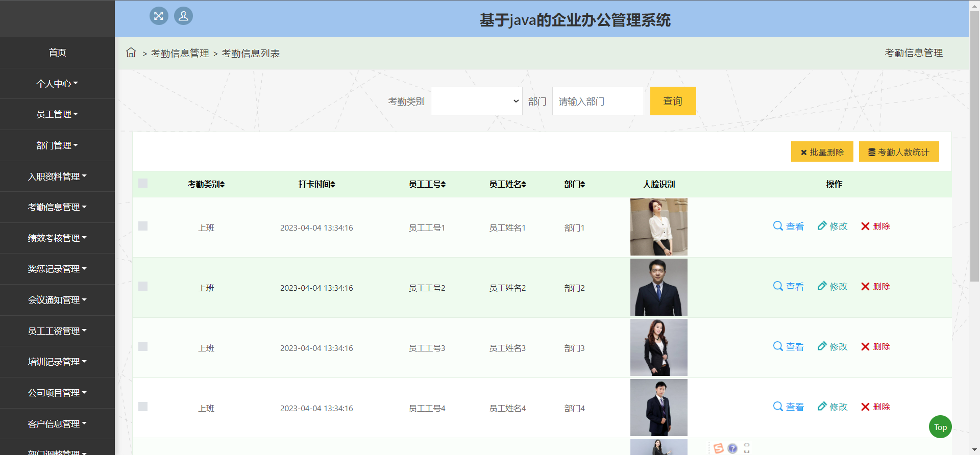Expand the 个人中心 sidebar menu
Image resolution: width=980 pixels, height=455 pixels.
57,84
